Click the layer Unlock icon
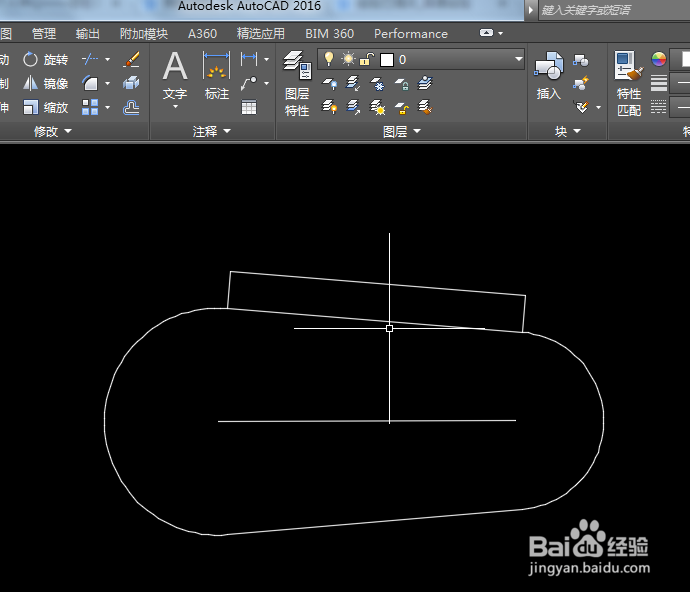Image resolution: width=690 pixels, height=592 pixels. (x=401, y=107)
